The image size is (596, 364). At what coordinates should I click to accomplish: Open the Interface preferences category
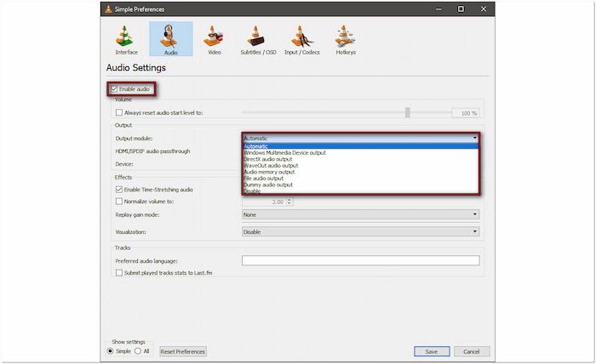127,39
